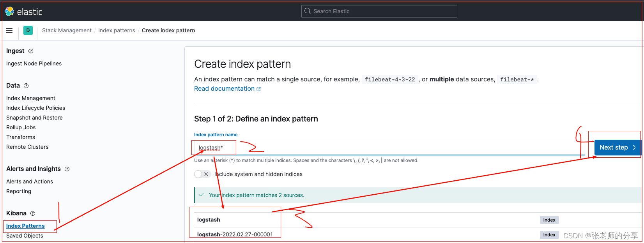
Task: Click the Kibana section heading
Action: 16,213
